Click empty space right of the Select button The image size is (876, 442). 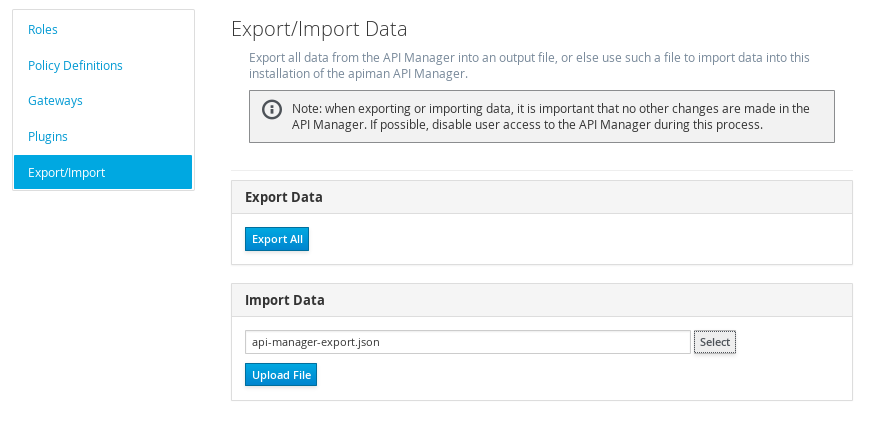click(791, 342)
